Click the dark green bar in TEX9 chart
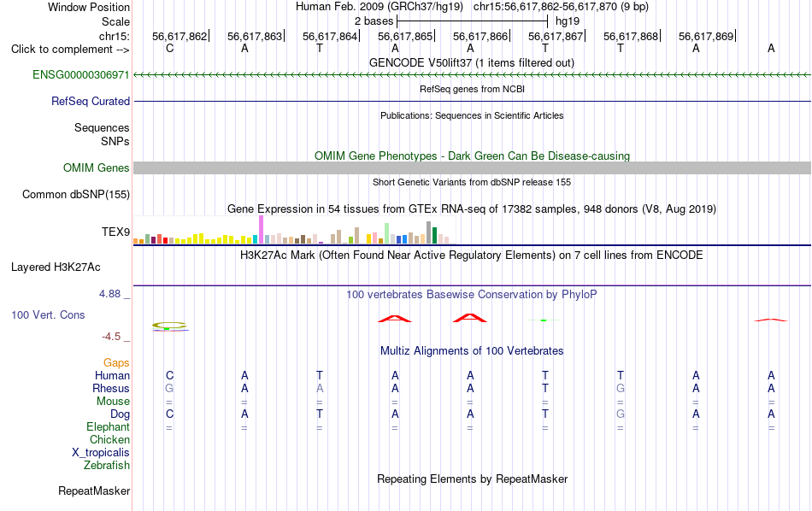812x511 pixels. point(434,235)
